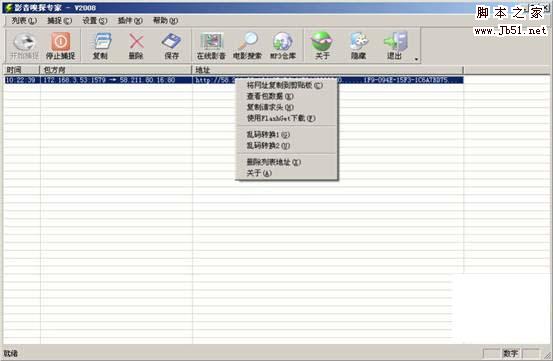Click the 开始捕捉 (start capture) toolbar icon
The image size is (553, 361).
pyautogui.click(x=24, y=46)
